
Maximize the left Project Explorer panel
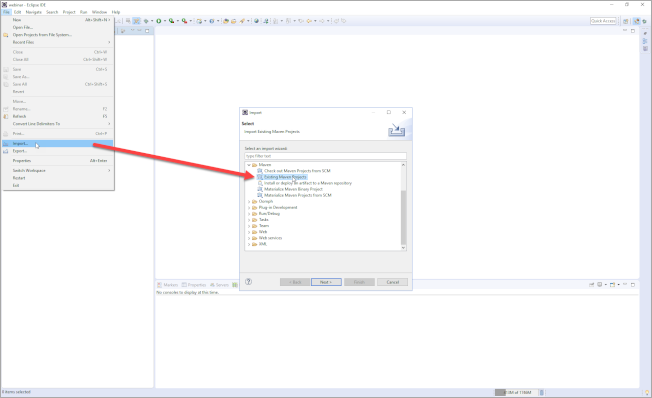click(x=147, y=31)
